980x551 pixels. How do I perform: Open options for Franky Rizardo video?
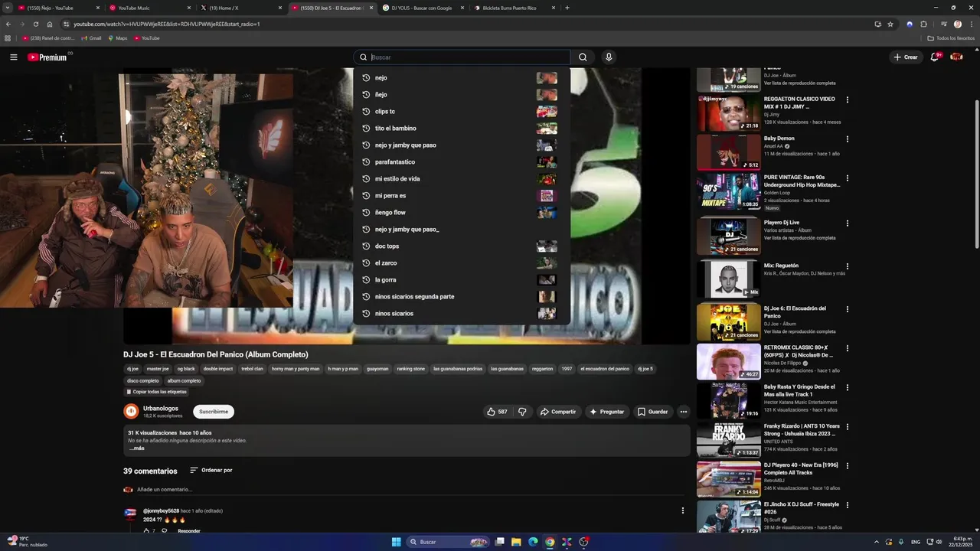coord(847,427)
